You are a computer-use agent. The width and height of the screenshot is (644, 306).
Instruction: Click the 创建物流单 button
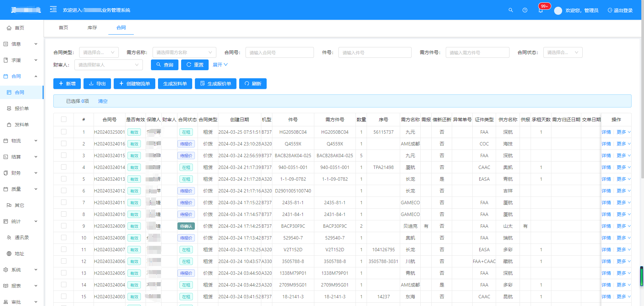click(135, 84)
